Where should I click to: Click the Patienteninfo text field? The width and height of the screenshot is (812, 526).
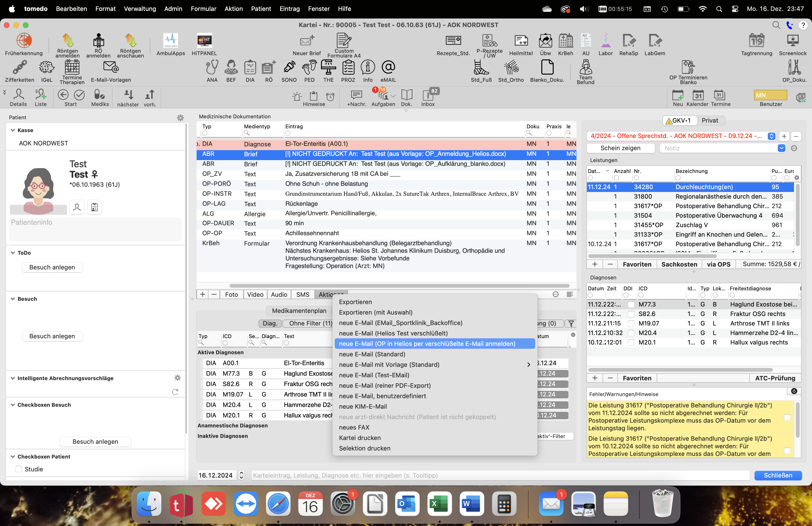pos(95,229)
